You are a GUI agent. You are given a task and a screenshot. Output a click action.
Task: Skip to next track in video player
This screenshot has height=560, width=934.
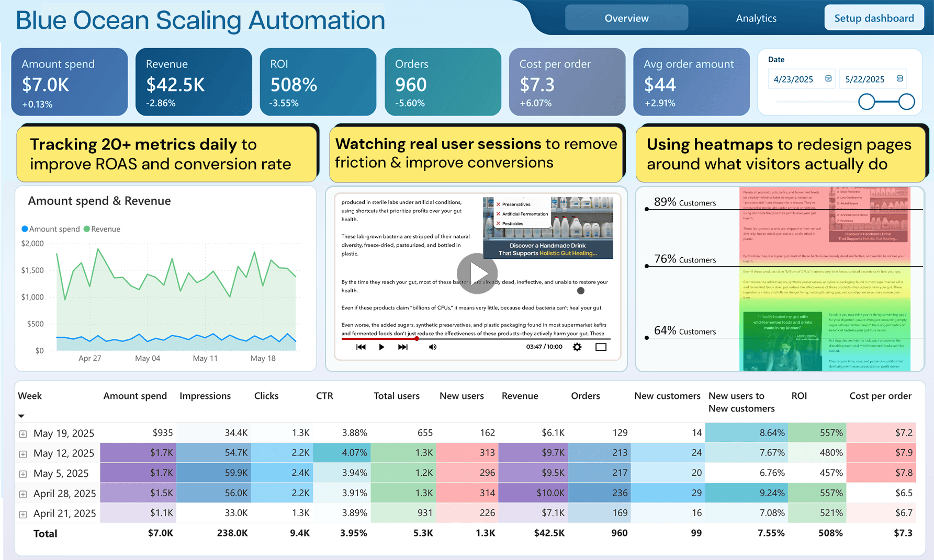[x=402, y=347]
